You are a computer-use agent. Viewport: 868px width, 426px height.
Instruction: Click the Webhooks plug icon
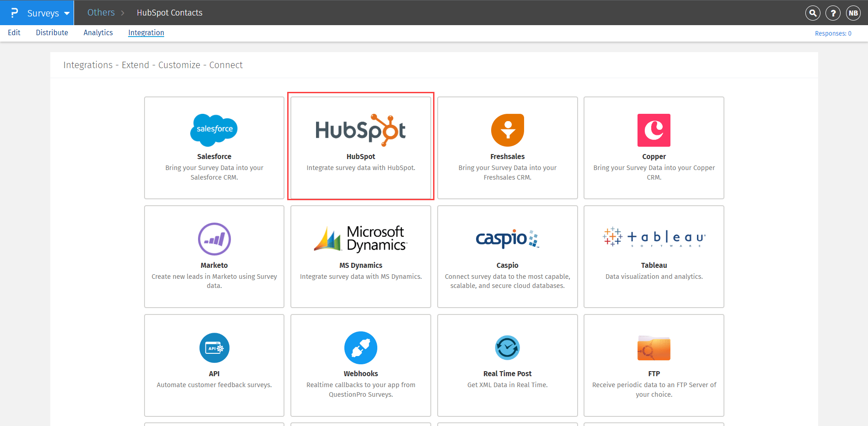(x=360, y=348)
